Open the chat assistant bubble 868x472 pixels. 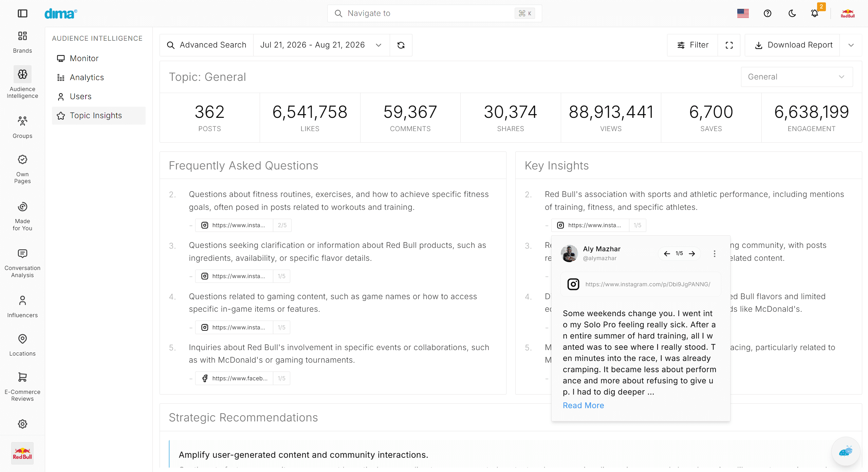pyautogui.click(x=845, y=452)
